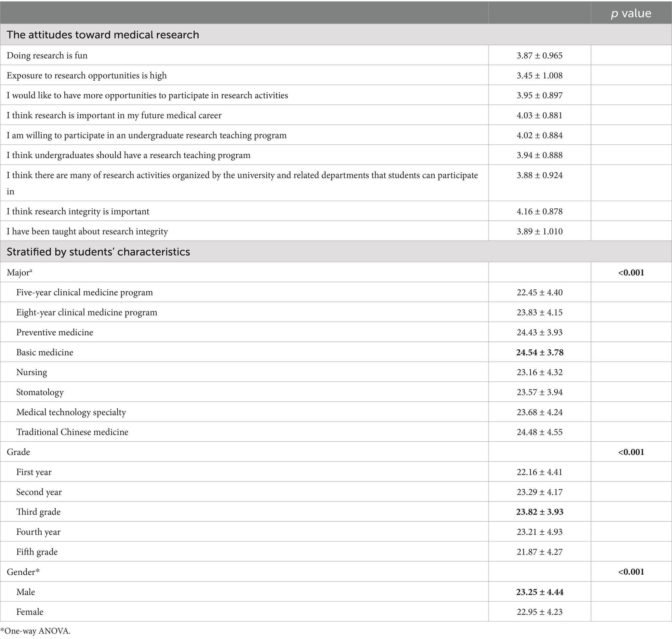
Task: Click the 'Major' row label
Action: click(x=20, y=273)
